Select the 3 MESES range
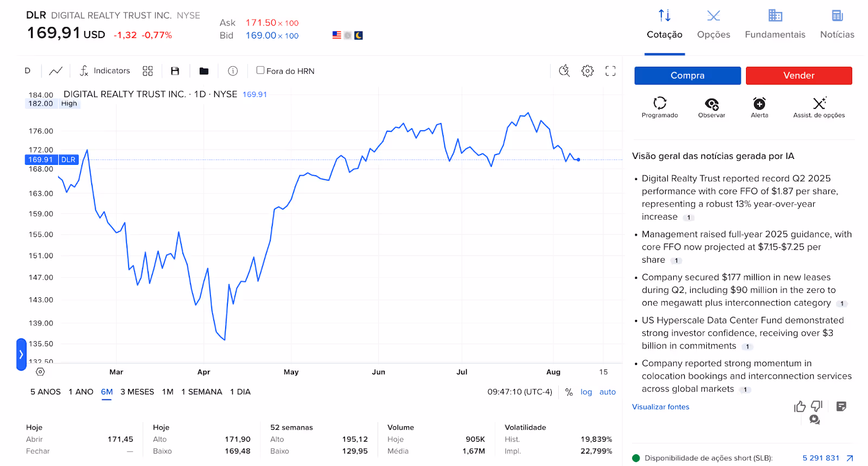868x466 pixels. click(137, 392)
